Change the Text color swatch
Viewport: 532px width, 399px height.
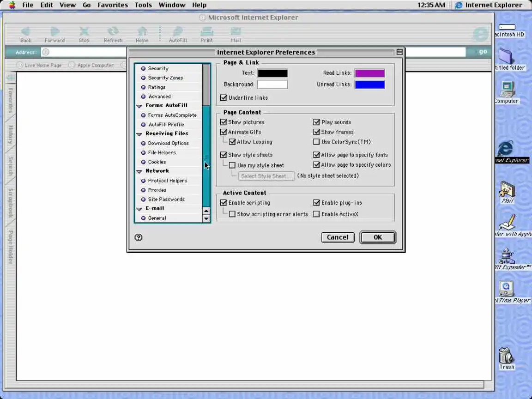coord(272,73)
